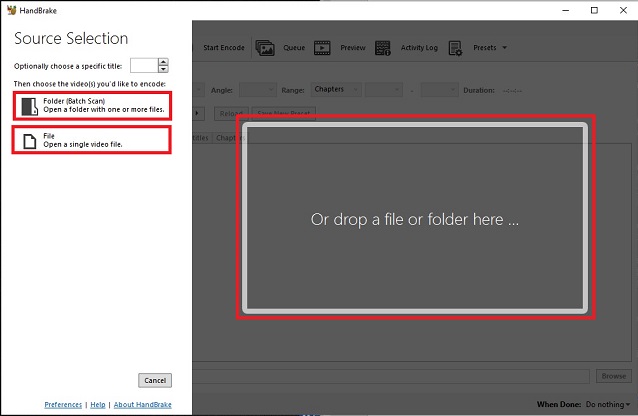
Task: Cancel the Source Selection panel
Action: (x=155, y=380)
